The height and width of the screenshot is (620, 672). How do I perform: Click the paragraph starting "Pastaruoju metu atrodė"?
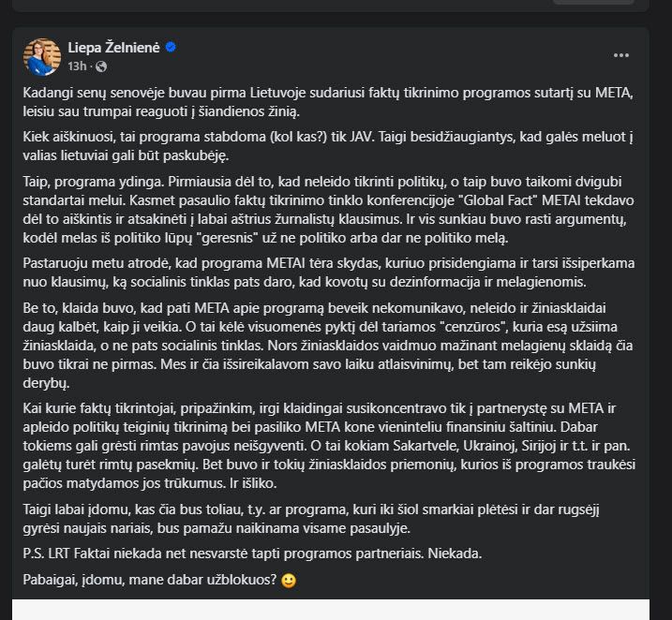click(x=329, y=273)
